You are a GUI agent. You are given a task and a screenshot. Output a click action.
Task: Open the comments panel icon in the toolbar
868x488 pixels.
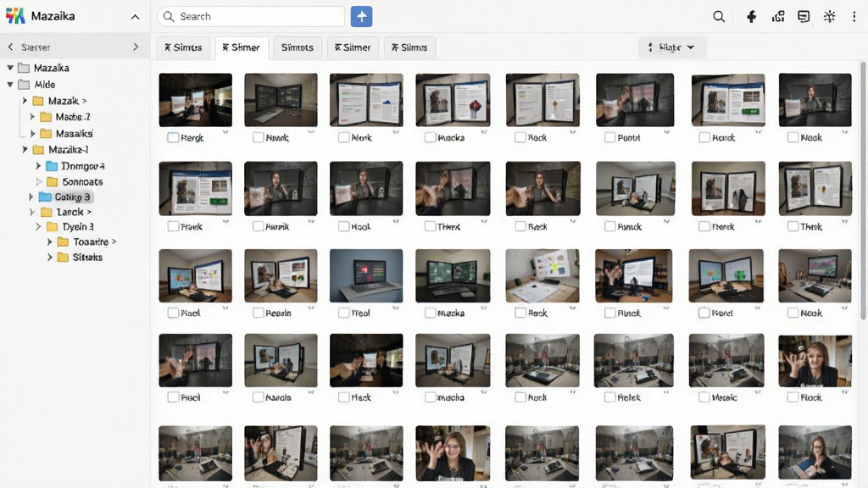pos(804,17)
